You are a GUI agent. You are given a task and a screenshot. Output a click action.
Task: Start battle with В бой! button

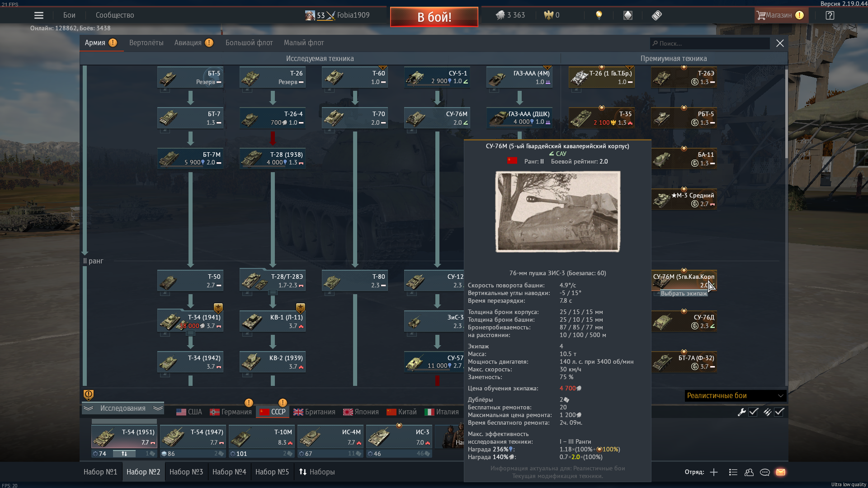(x=434, y=17)
